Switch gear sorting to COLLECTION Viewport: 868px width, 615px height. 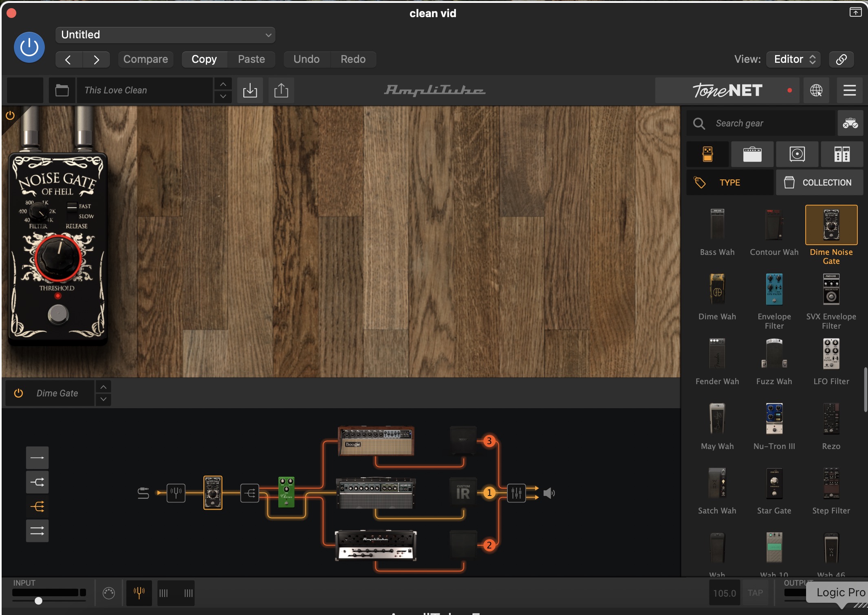pyautogui.click(x=820, y=182)
